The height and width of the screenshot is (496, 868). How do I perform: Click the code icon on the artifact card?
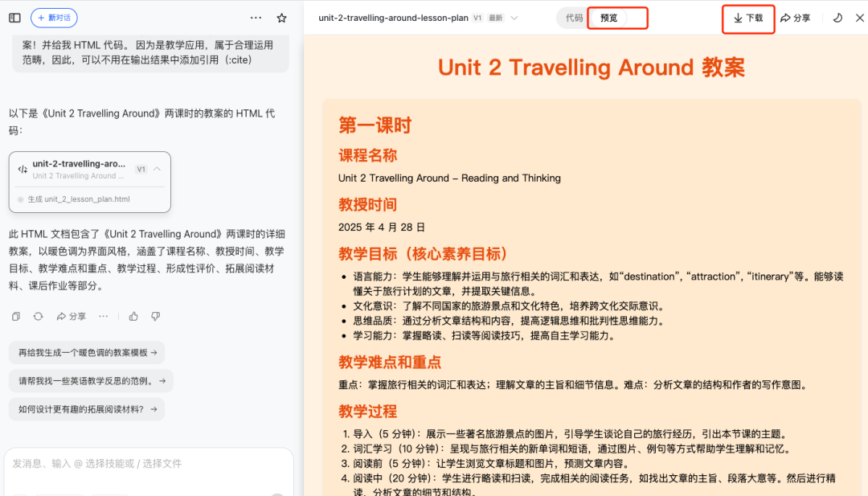point(22,169)
